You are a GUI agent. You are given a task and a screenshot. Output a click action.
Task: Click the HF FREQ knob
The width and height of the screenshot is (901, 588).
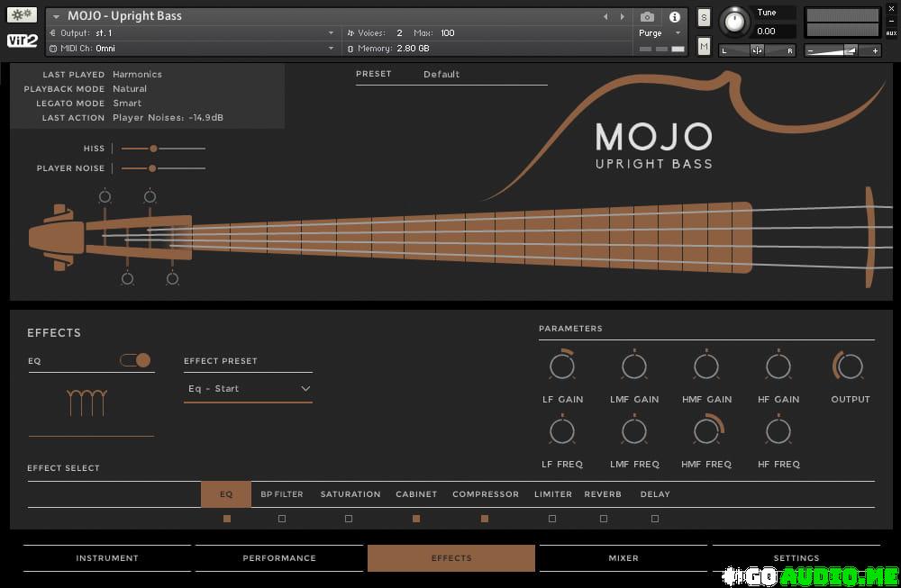click(778, 431)
